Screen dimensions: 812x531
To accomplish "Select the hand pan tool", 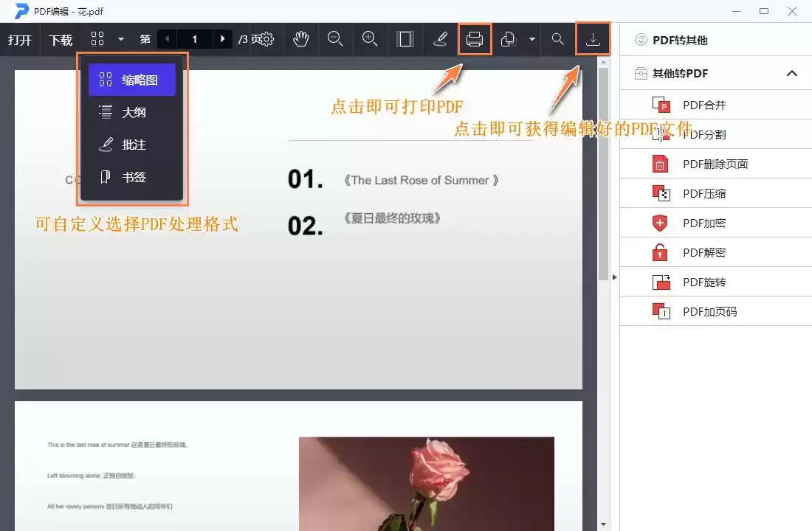I will [x=301, y=39].
